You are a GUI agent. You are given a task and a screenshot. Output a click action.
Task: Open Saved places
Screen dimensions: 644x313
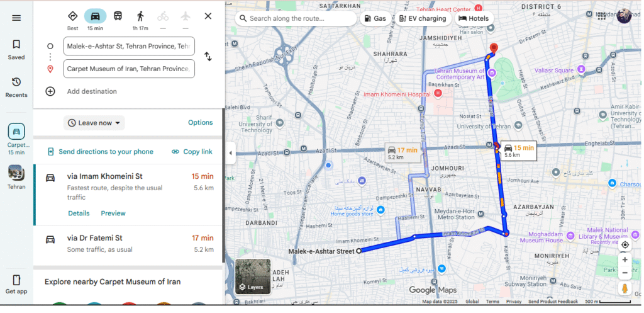click(16, 49)
